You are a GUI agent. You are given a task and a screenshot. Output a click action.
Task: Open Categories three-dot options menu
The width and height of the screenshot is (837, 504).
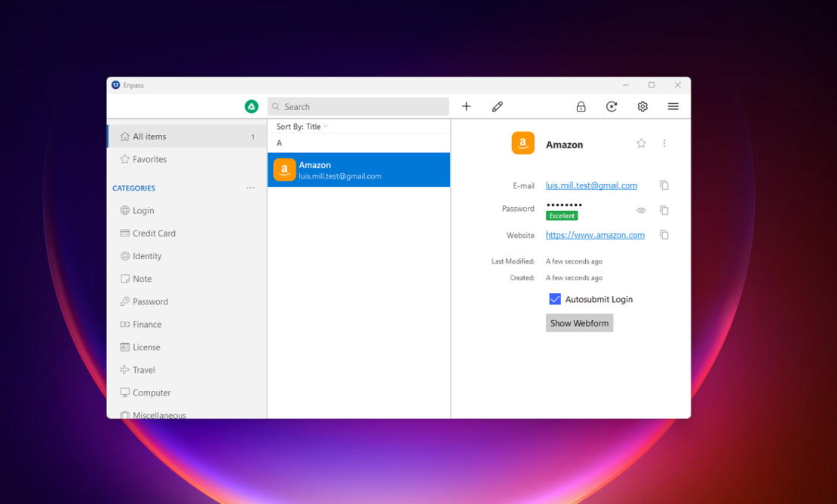pyautogui.click(x=250, y=188)
